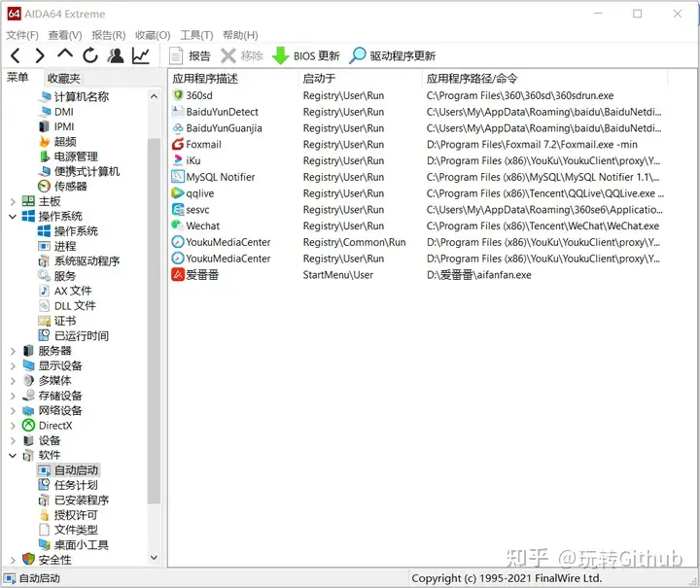
Task: Expand the 显示设备 tree node
Action: [x=13, y=366]
